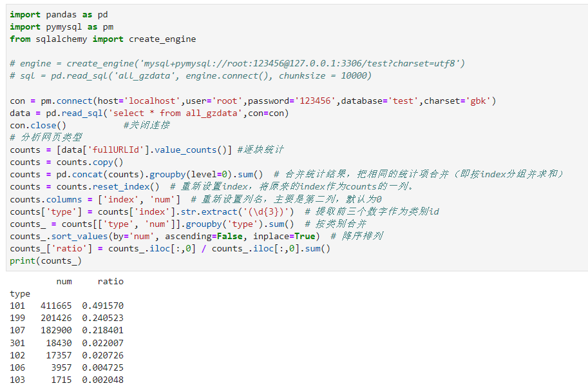Click the commented pd.read_sql chunksize line
588x390 pixels.
tap(191, 76)
